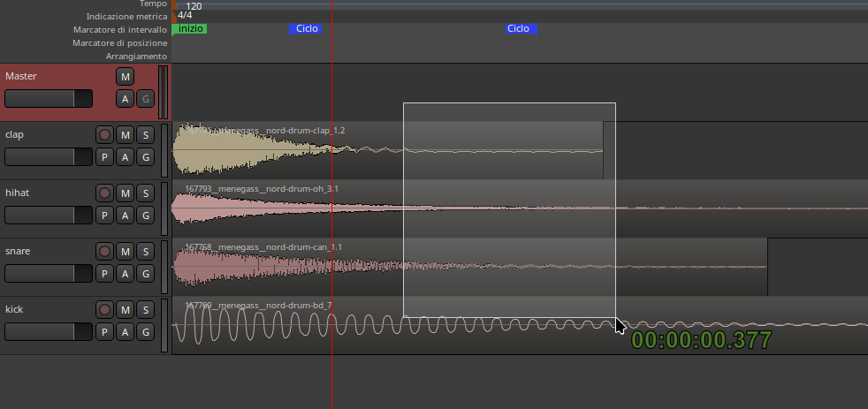
Task: Click the G group button on hihat track
Action: click(146, 216)
